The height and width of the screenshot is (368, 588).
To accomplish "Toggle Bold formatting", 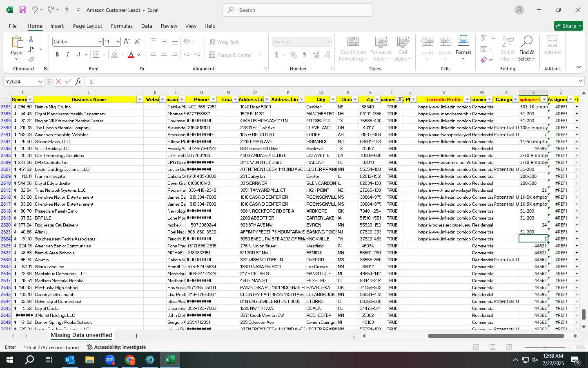I will coord(57,55).
